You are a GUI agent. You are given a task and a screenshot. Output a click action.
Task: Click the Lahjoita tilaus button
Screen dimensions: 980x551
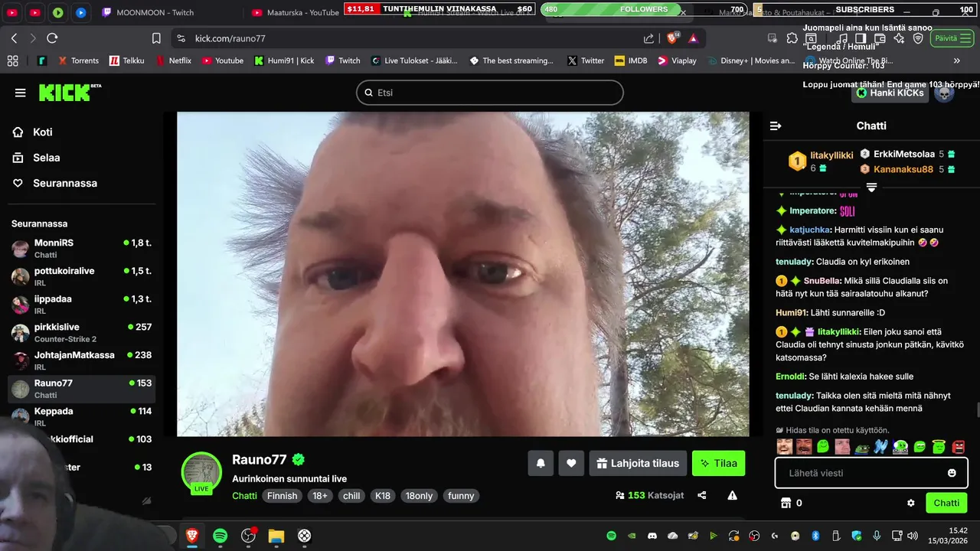tap(638, 463)
